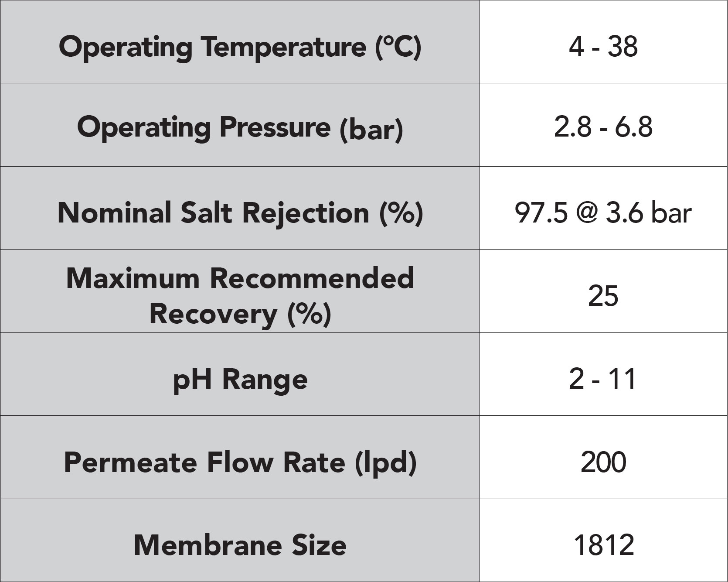
Task: Click the Recovery (%) text line
Action: pos(240,314)
